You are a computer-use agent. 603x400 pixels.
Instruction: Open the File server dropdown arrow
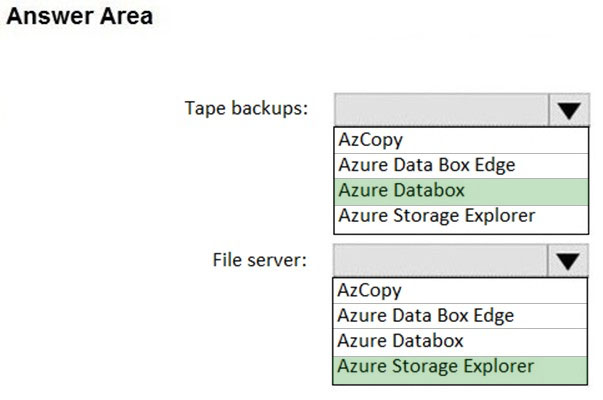tap(568, 261)
